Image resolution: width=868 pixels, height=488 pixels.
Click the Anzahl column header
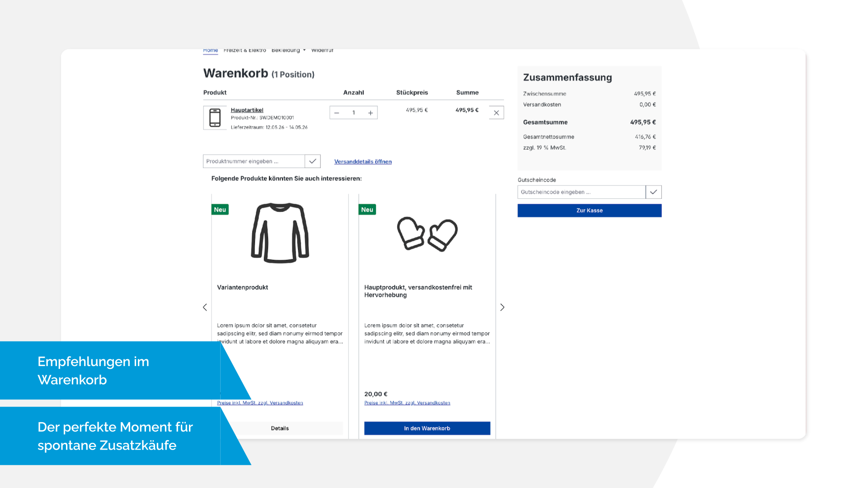[x=354, y=93]
